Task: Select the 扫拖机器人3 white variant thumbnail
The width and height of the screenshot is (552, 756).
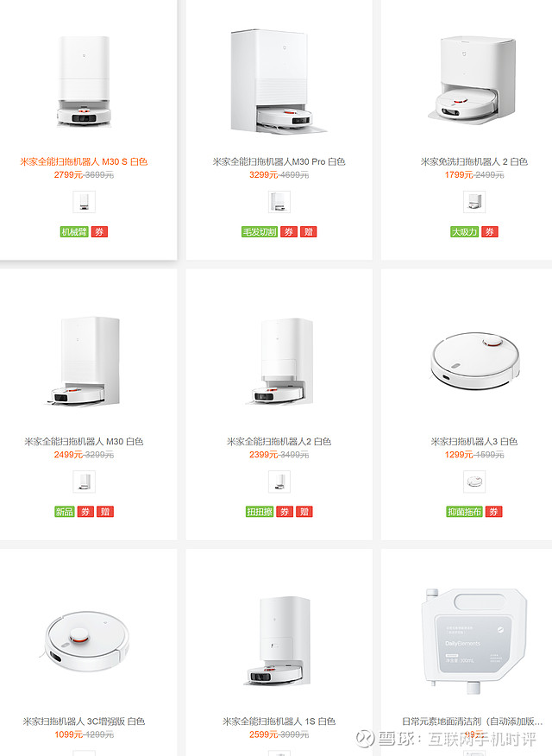Action: 474,482
